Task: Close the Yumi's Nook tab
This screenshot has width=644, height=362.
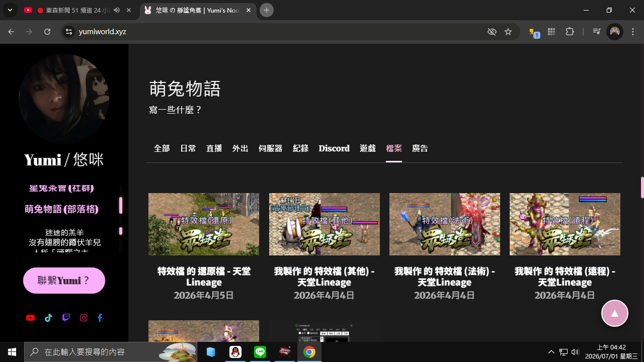Action: 249,10
